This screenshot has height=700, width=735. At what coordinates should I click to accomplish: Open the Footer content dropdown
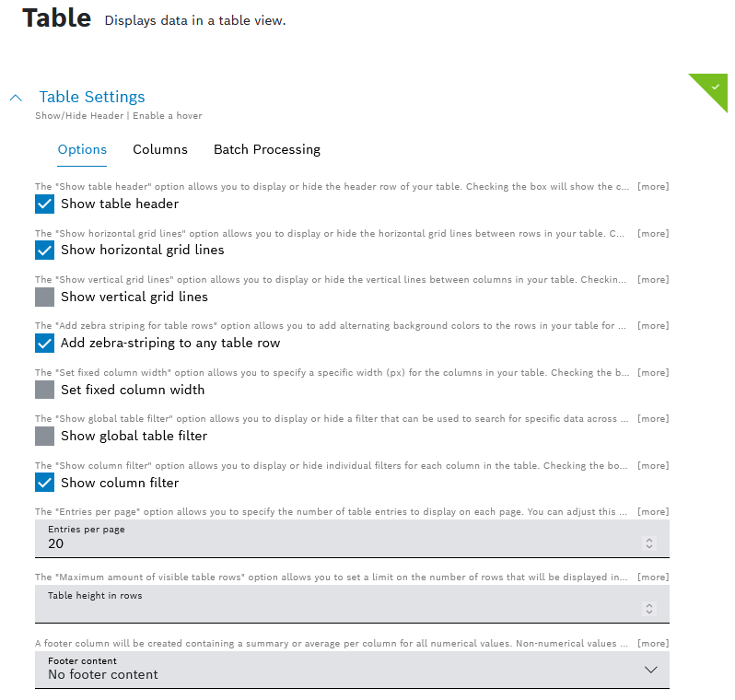[651, 670]
